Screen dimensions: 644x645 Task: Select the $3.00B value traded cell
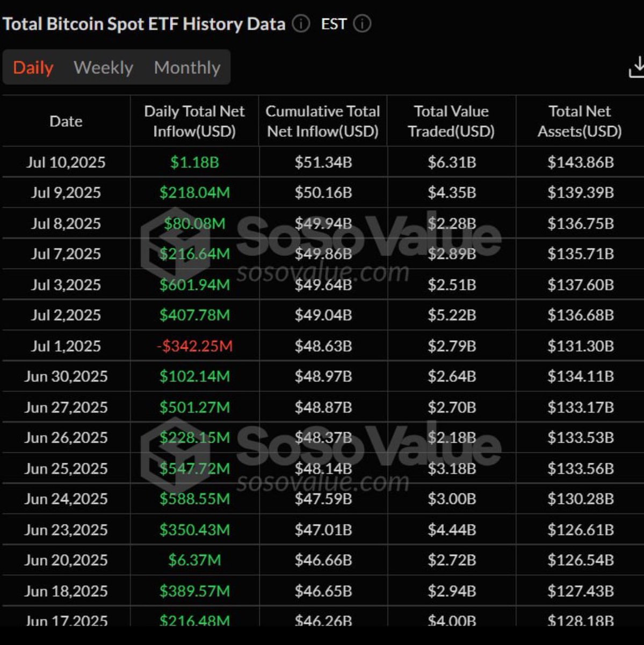[452, 499]
